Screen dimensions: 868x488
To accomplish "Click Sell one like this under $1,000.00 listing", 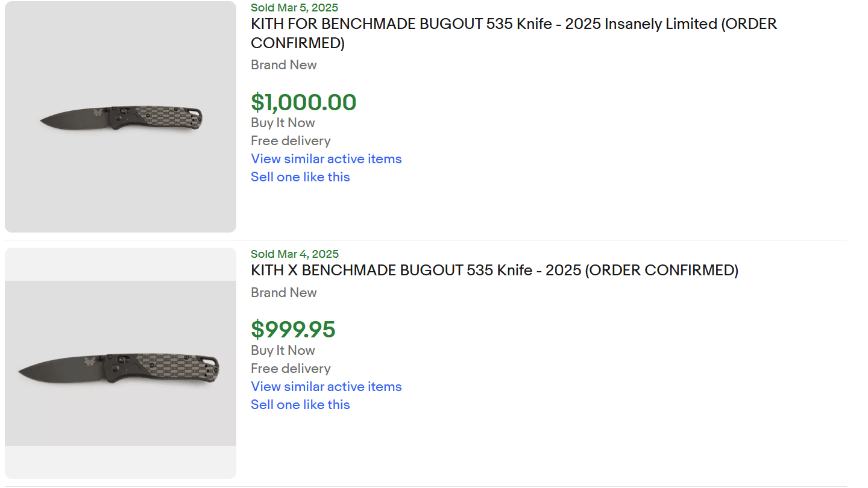I will pyautogui.click(x=300, y=177).
